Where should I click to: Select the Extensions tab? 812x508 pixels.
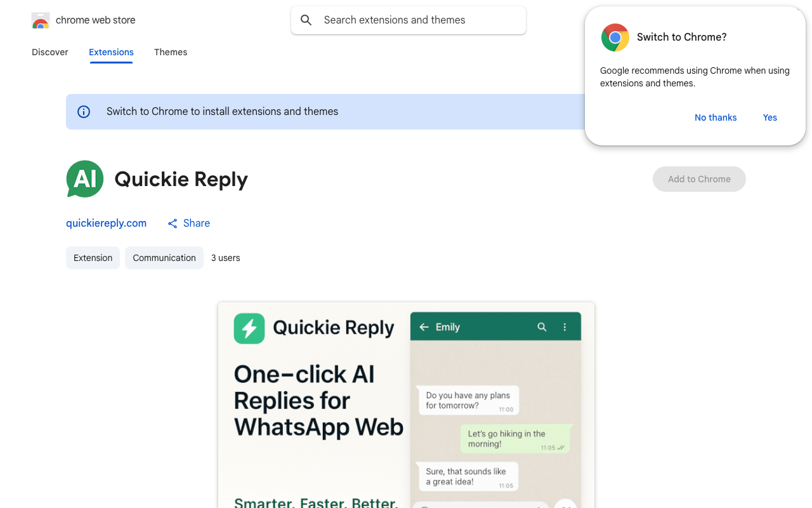pos(111,52)
